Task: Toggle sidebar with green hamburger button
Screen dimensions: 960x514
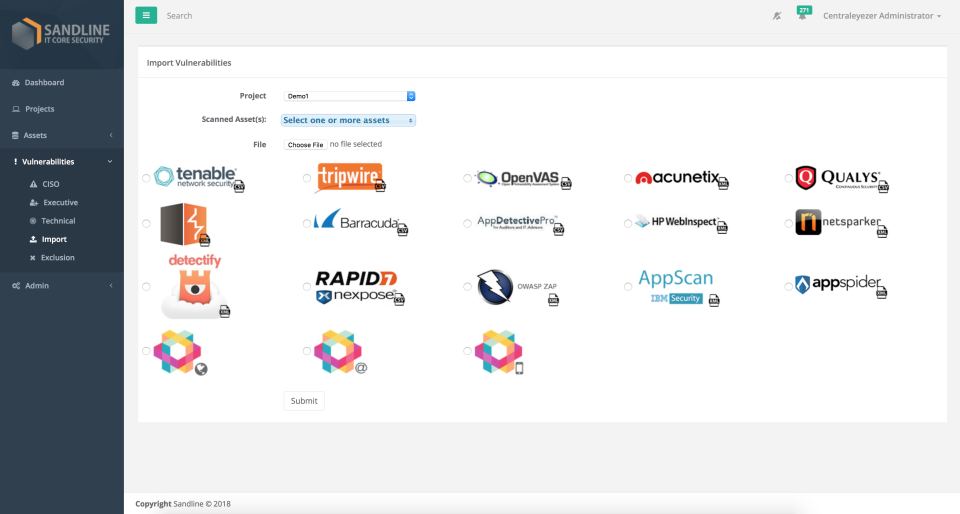Action: pos(146,16)
